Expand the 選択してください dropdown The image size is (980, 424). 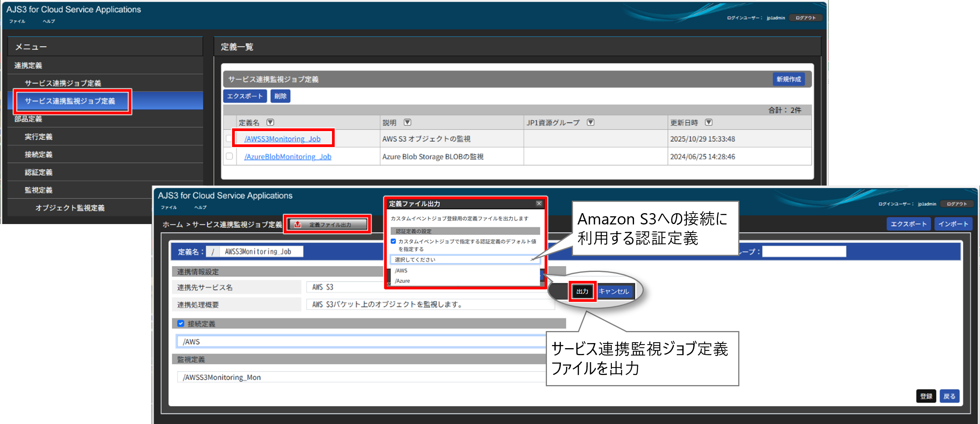tap(465, 259)
